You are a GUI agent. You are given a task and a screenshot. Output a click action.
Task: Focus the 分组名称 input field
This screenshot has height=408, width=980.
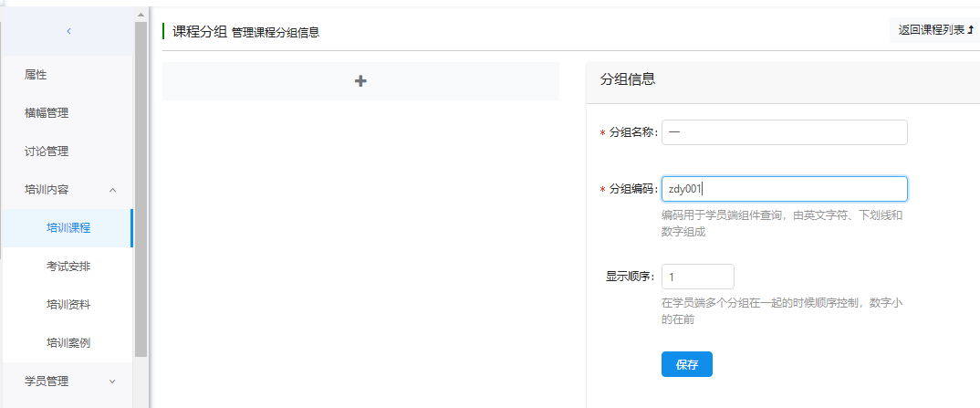point(784,132)
